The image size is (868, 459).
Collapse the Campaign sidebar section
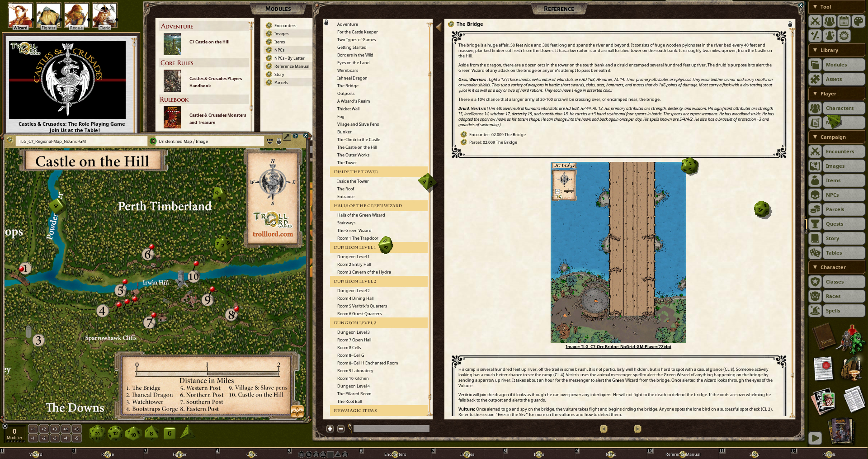(837, 137)
